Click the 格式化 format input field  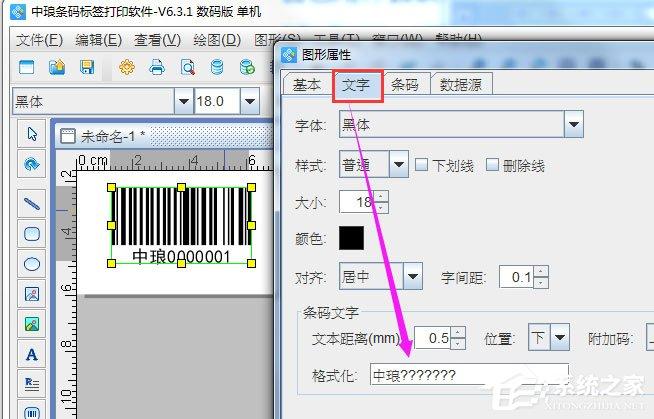[468, 375]
